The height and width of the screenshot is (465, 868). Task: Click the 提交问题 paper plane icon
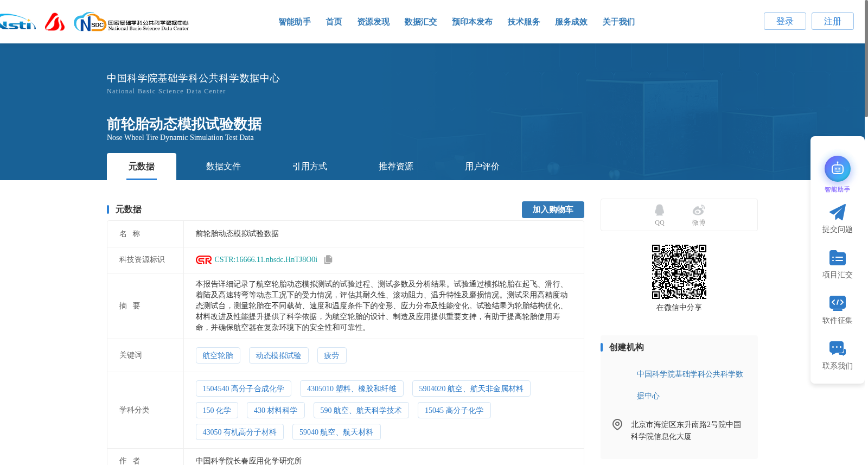837,212
